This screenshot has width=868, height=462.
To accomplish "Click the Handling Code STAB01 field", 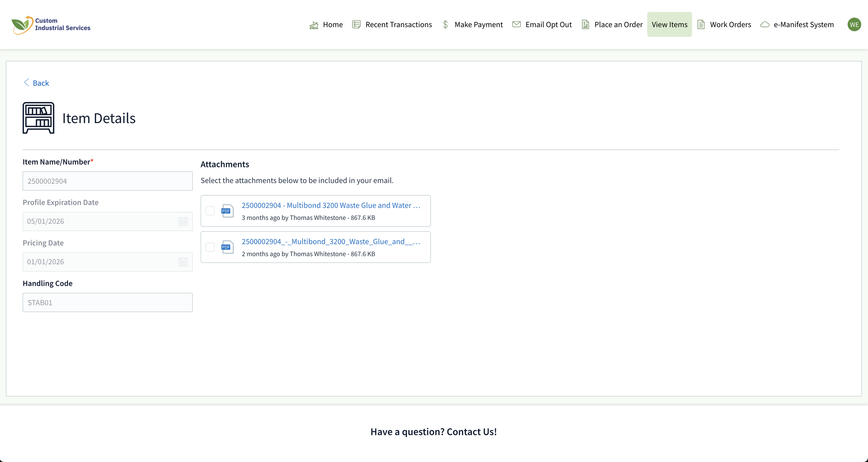I will 107,303.
